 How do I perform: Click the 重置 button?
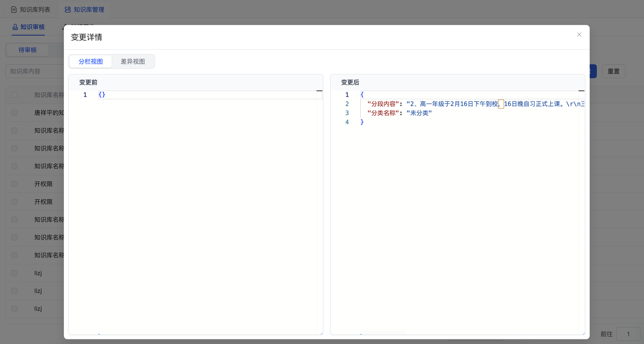[613, 71]
